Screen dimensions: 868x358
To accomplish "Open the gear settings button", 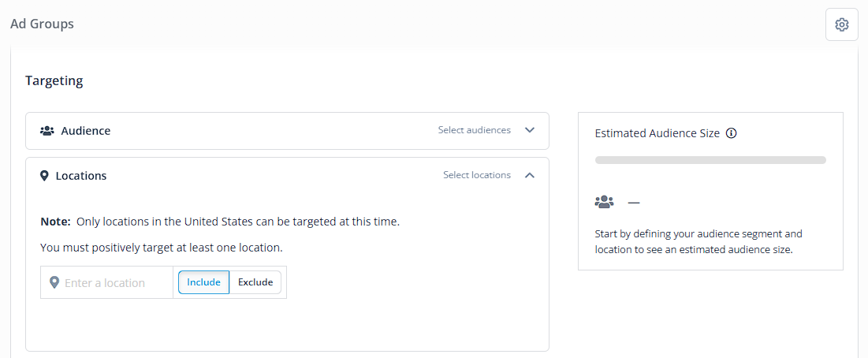I will [841, 24].
